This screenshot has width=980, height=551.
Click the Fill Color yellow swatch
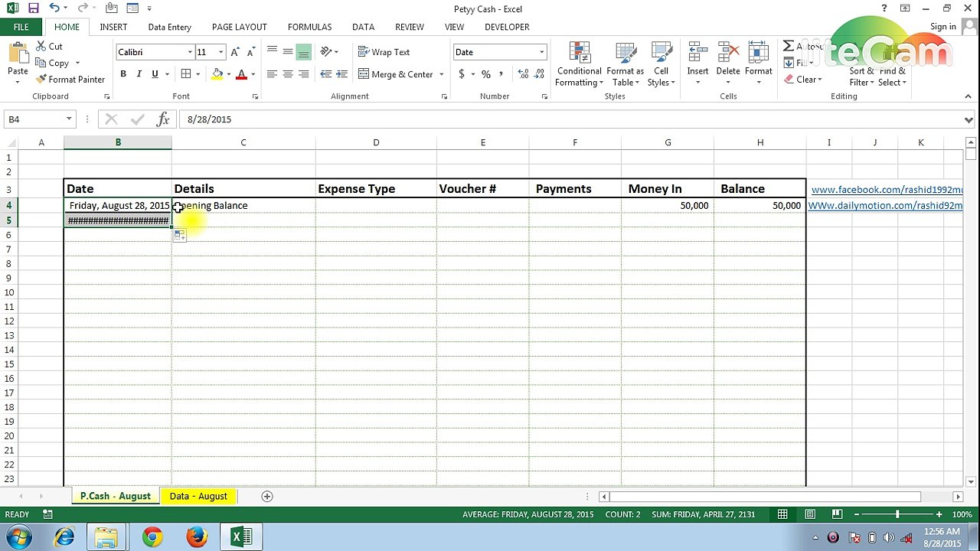(x=217, y=74)
